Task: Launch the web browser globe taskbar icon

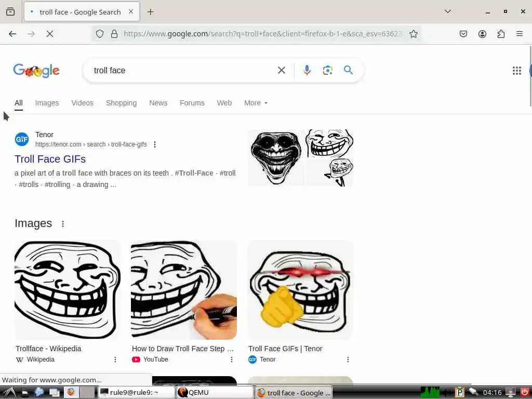Action: click(39, 393)
